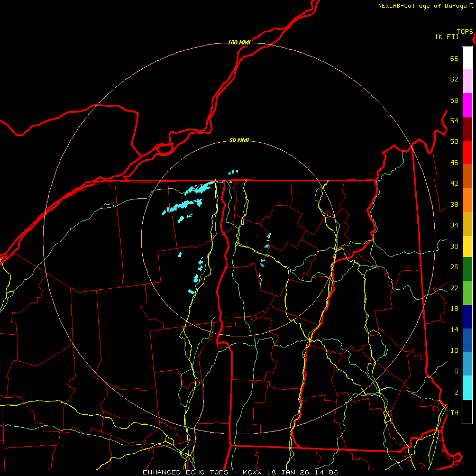
Task: Click the 66 value on the legend
Action: pyautogui.click(x=454, y=58)
